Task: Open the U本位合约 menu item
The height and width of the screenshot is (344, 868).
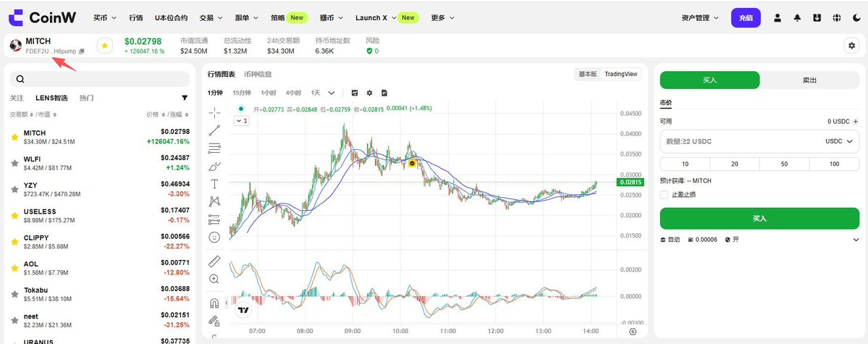Action: pos(171,17)
